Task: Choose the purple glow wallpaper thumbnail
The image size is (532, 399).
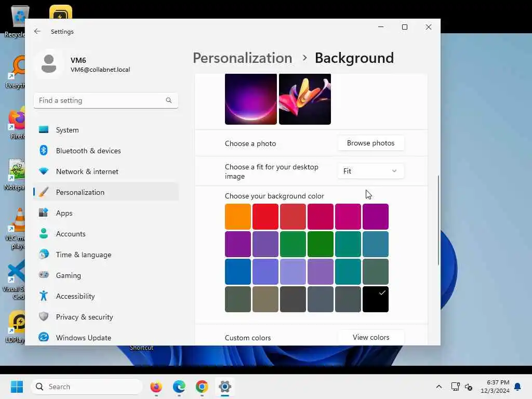Action: tap(251, 99)
